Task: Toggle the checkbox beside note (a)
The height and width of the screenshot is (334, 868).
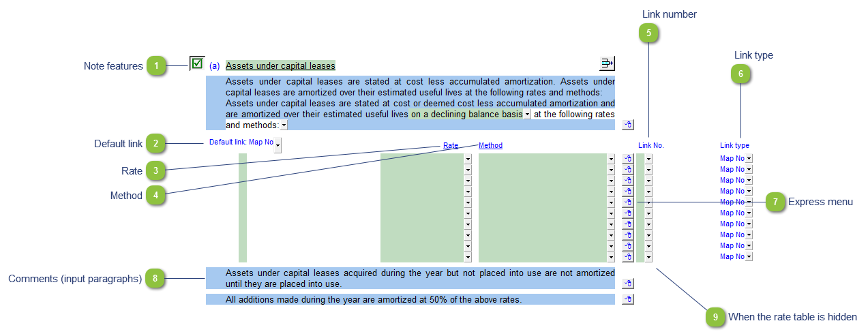Action: point(197,63)
